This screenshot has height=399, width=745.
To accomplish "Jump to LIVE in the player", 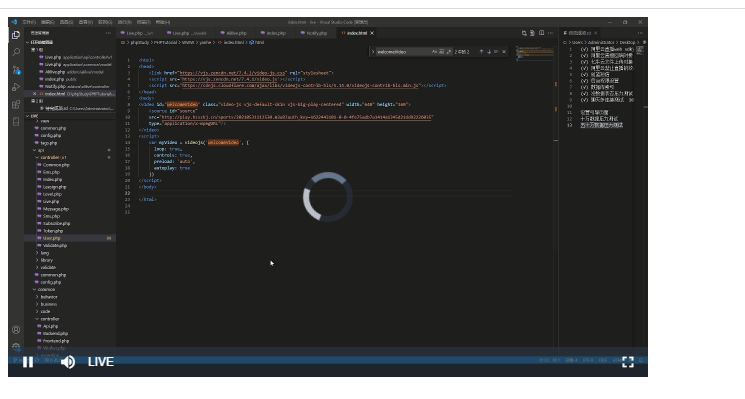I will [x=101, y=362].
